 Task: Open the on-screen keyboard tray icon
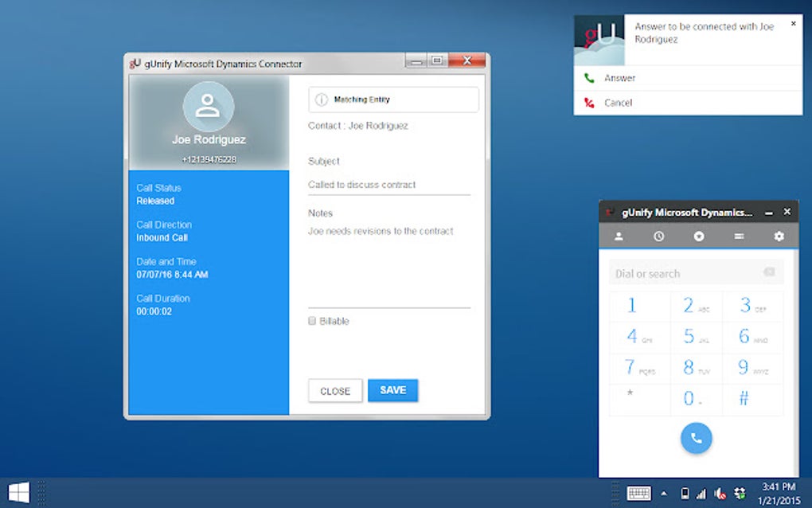pyautogui.click(x=638, y=493)
